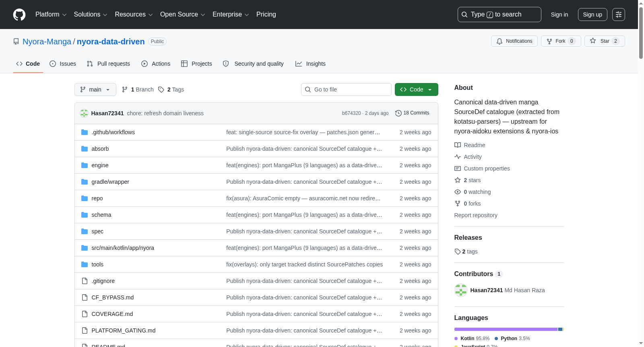The image size is (644, 347).
Task: Click the repository icon beside Nyora-Manga
Action: pyautogui.click(x=16, y=42)
